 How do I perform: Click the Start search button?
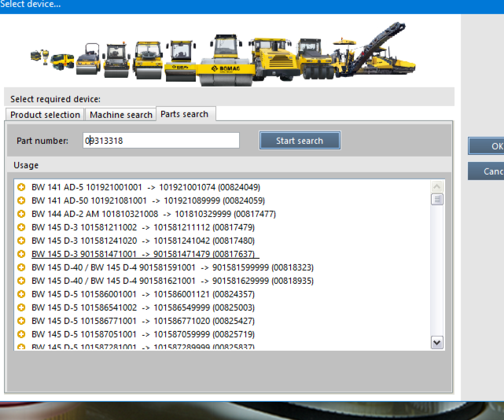click(300, 141)
